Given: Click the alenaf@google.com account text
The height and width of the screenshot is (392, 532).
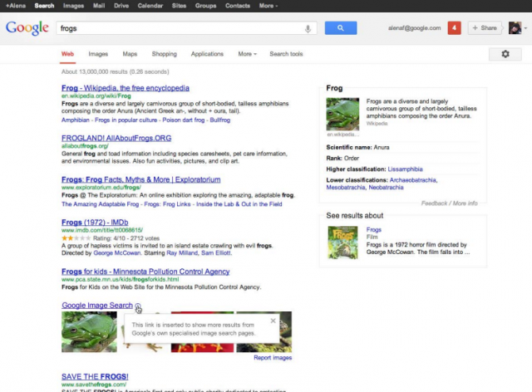Looking at the screenshot, I should point(414,28).
